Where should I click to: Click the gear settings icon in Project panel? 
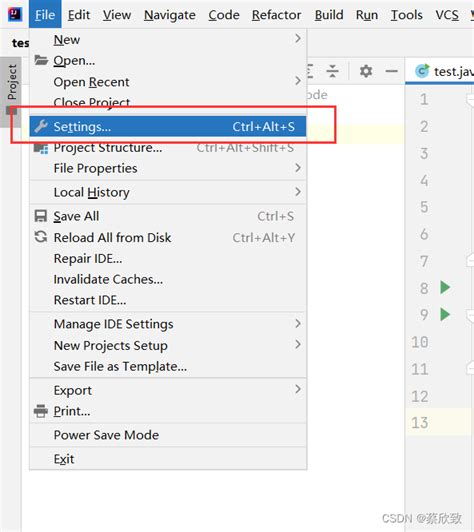pyautogui.click(x=366, y=71)
